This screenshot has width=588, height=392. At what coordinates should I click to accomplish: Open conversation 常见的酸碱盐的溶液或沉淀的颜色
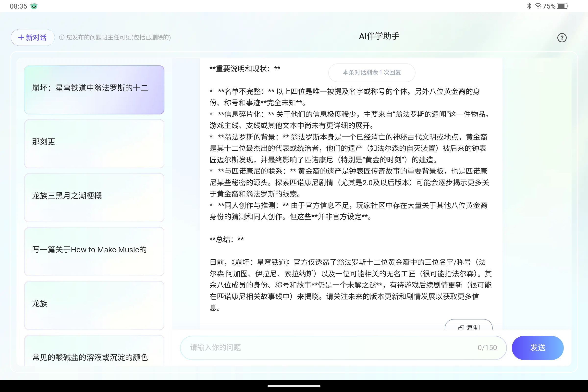point(94,351)
